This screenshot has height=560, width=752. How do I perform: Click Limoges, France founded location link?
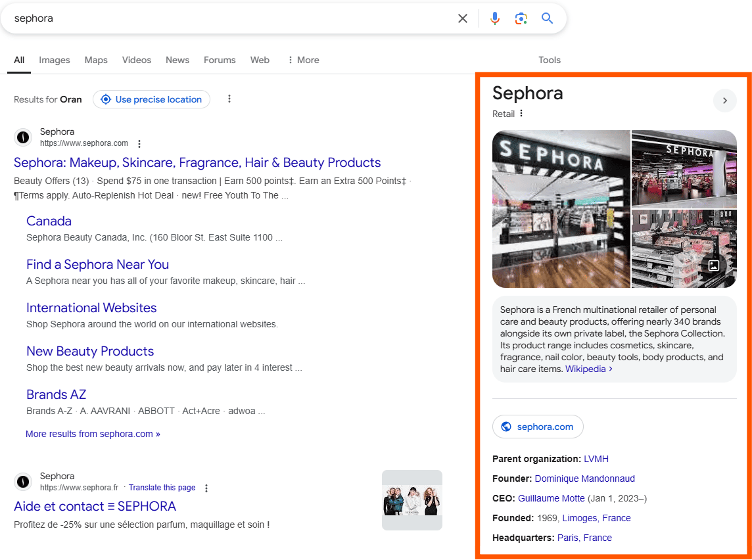pyautogui.click(x=596, y=518)
